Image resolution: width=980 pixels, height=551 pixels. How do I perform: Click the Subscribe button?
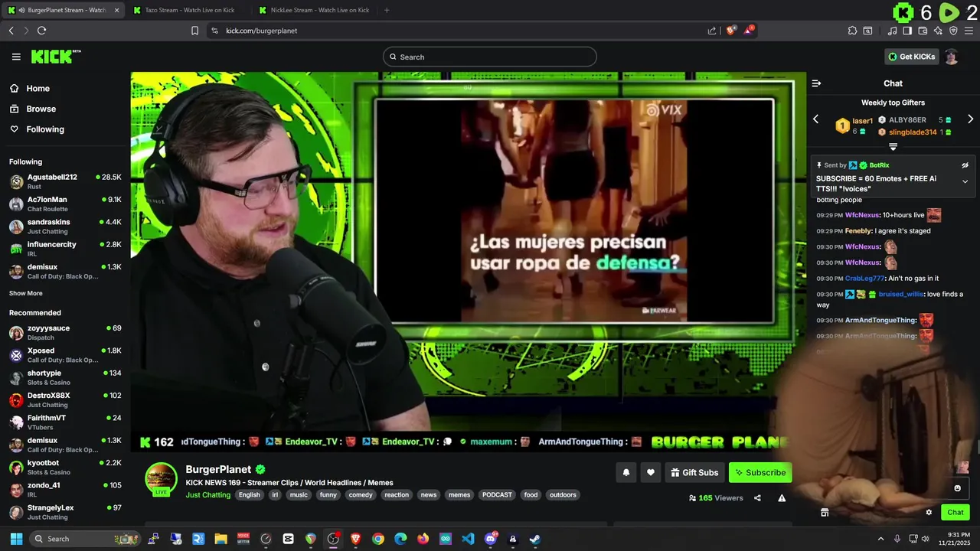760,473
